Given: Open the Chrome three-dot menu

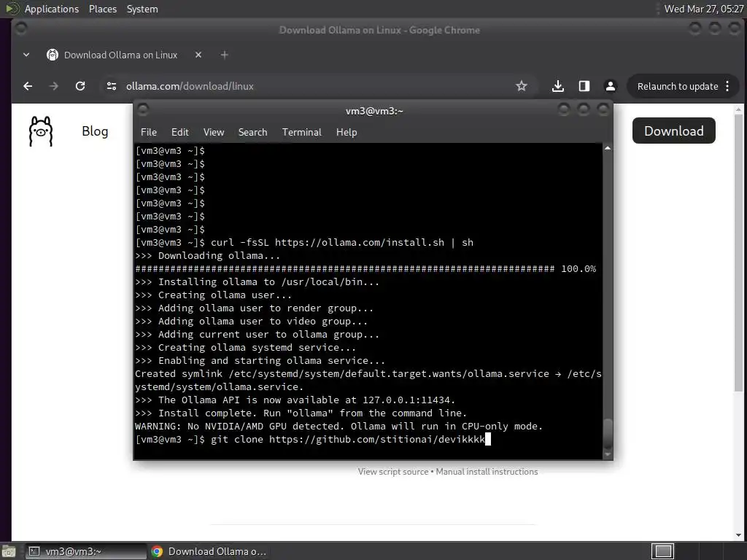Looking at the screenshot, I should [727, 86].
